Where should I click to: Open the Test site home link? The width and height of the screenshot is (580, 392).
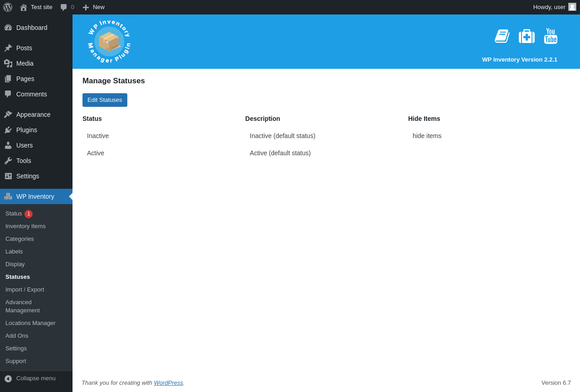(x=36, y=7)
